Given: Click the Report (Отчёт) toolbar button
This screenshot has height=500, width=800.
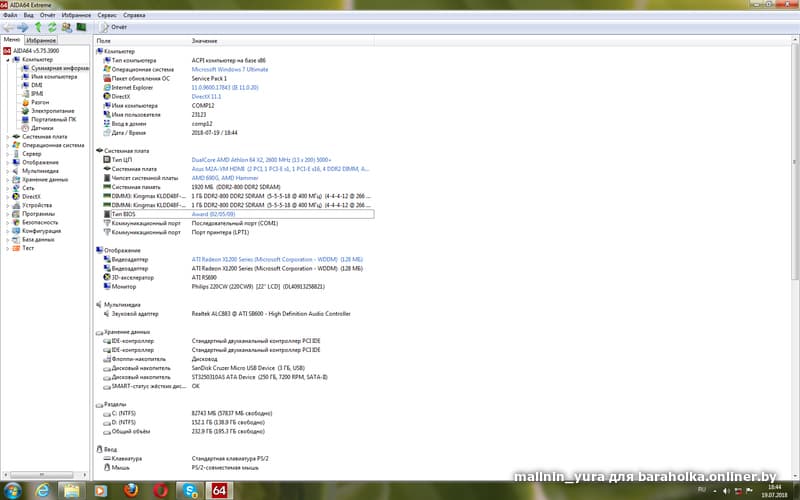Looking at the screenshot, I should click(113, 27).
